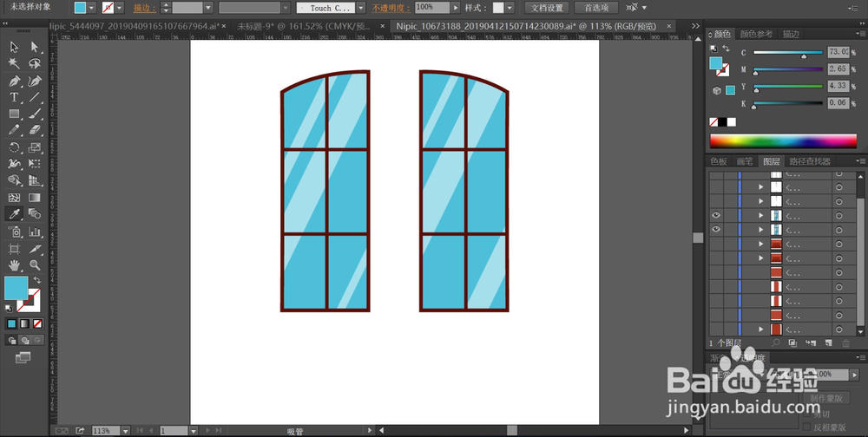Viewport: 868px width, 437px height.
Task: Set paint mode to None in toolbox
Action: point(37,324)
